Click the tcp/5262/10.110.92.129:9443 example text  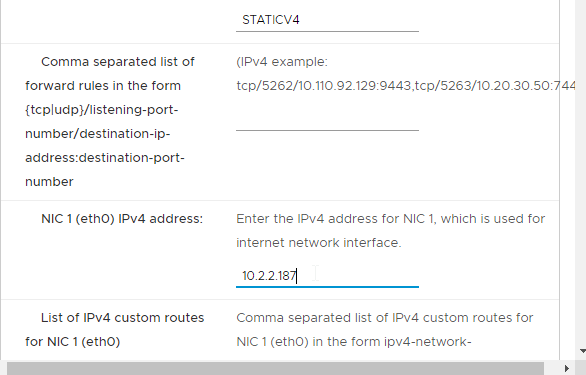[324, 86]
